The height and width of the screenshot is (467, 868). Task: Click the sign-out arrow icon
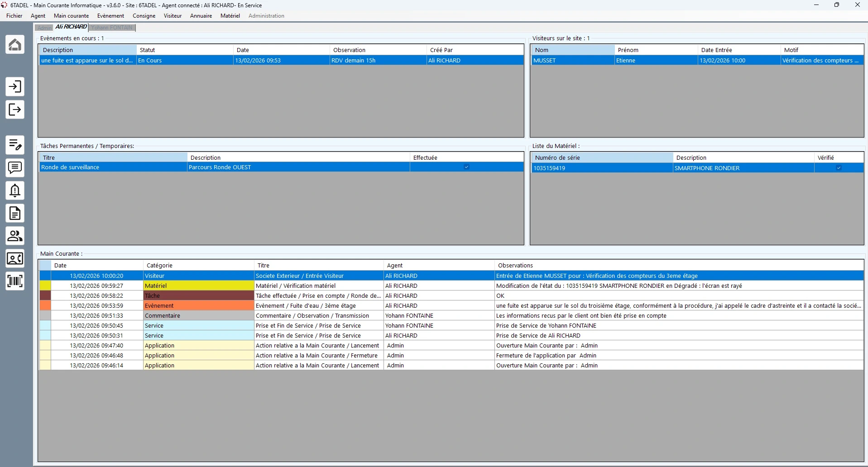[15, 110]
